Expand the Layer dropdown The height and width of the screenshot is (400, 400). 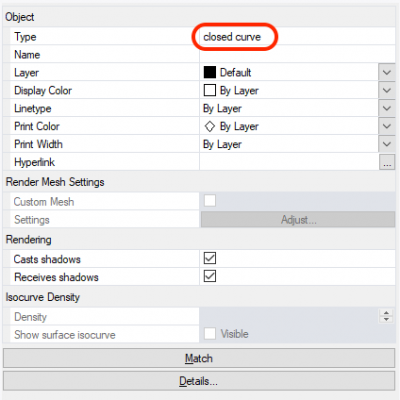coord(387,72)
